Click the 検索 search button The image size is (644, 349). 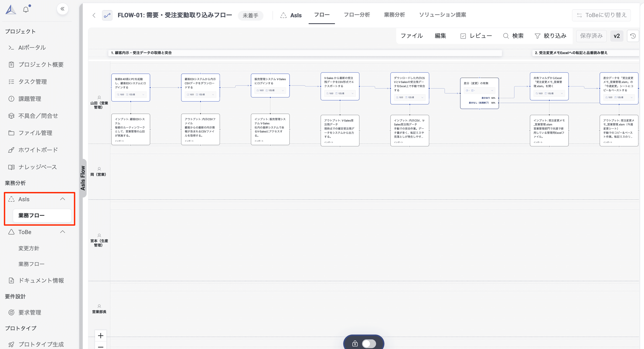coord(513,36)
